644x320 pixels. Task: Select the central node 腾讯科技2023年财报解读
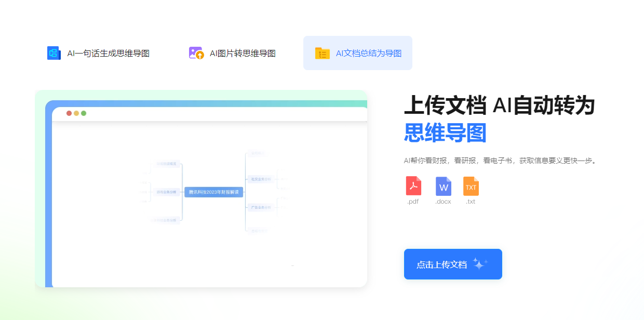pyautogui.click(x=214, y=192)
